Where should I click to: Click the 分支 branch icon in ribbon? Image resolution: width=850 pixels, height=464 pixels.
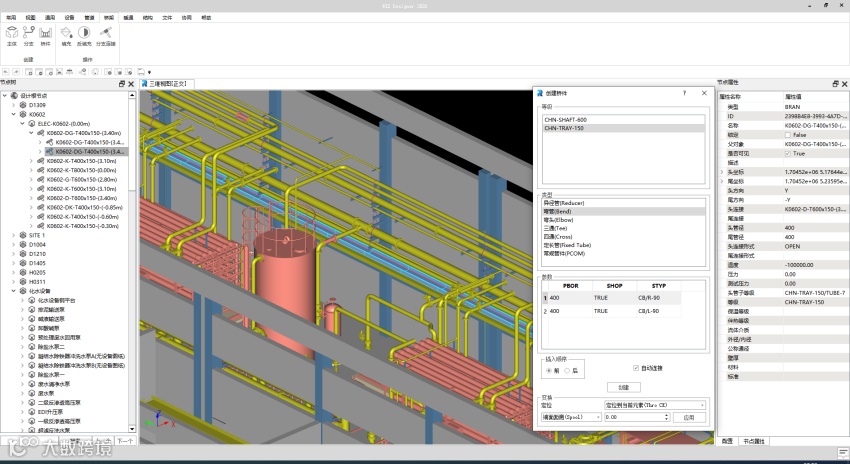tap(29, 34)
